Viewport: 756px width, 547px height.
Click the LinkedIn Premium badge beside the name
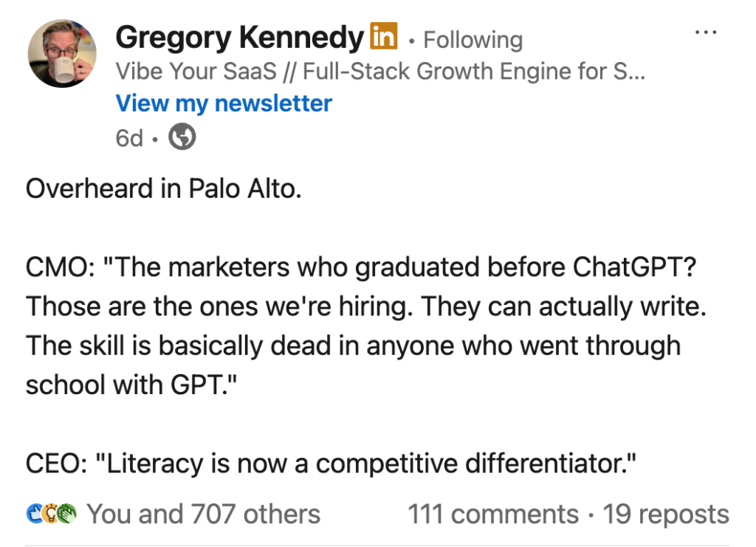[383, 35]
